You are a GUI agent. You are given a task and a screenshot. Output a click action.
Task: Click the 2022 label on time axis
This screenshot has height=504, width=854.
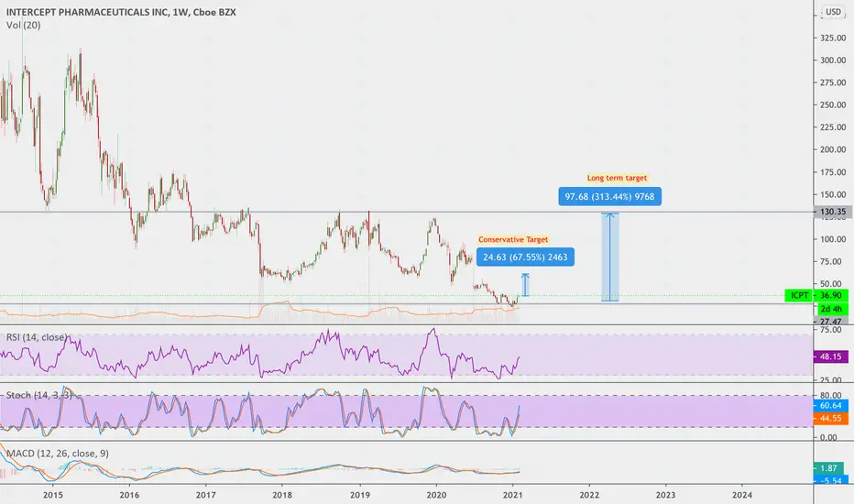tap(589, 495)
